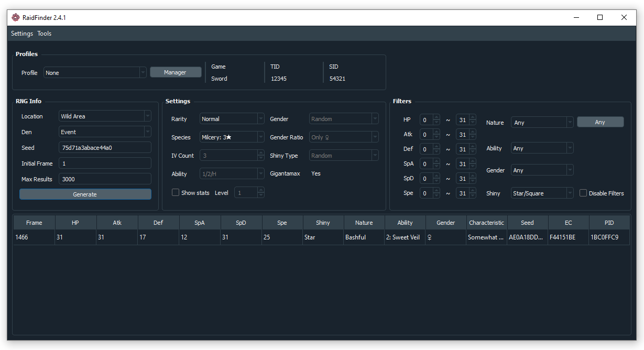Increase the HP minimum spinbox value
The height and width of the screenshot is (350, 644).
coord(436,117)
